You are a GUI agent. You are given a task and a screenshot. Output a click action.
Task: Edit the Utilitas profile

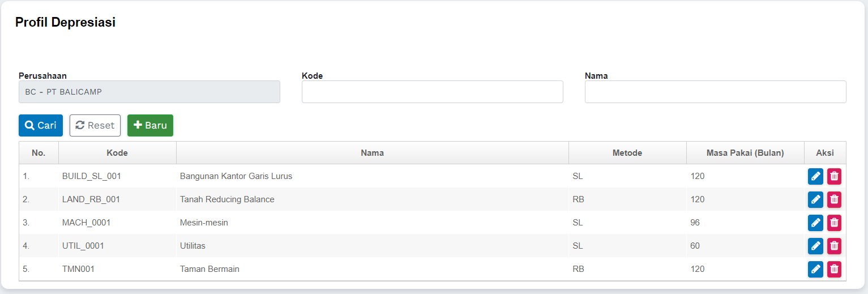(x=815, y=246)
